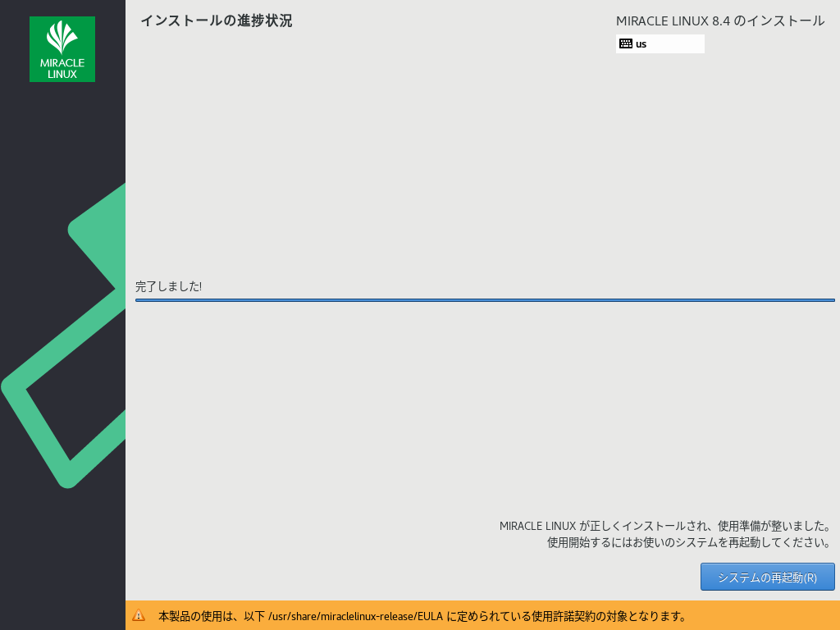Click the MIRACLE LINUX 8.4 のインストール title
This screenshot has width=840, height=630.
coord(719,21)
